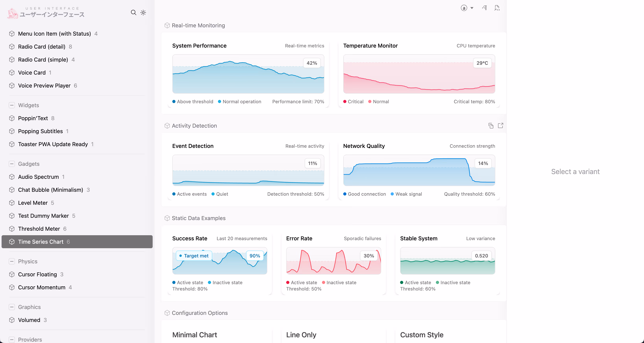Collapse the Widgets section
Screen dimensions: 644x343
point(12,105)
